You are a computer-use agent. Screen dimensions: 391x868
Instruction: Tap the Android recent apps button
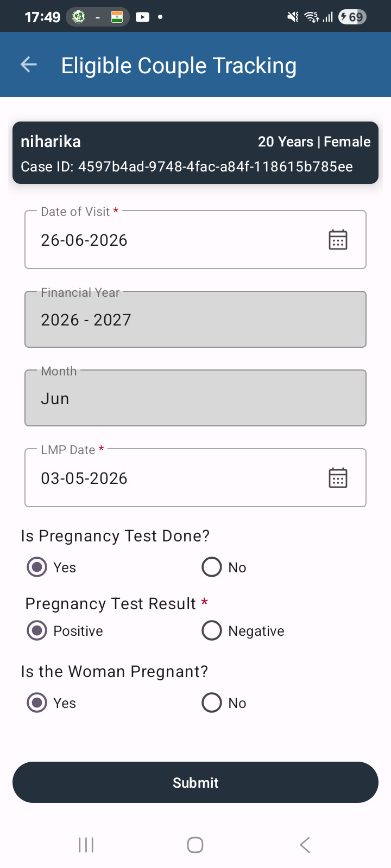(86, 845)
